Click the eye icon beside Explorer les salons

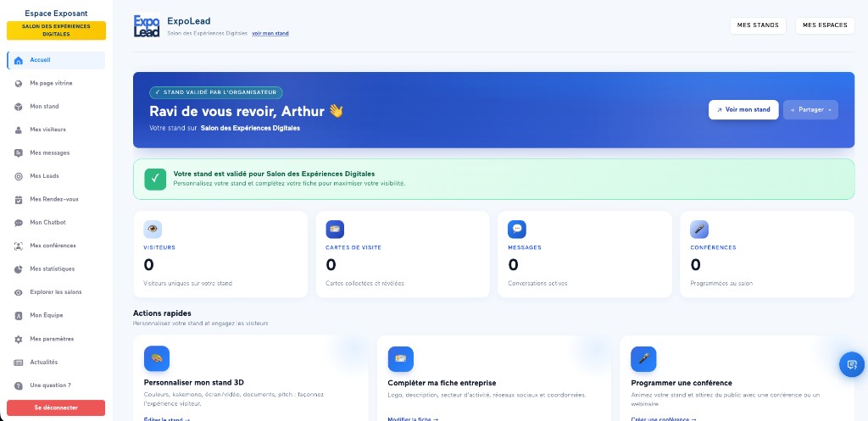tap(19, 292)
